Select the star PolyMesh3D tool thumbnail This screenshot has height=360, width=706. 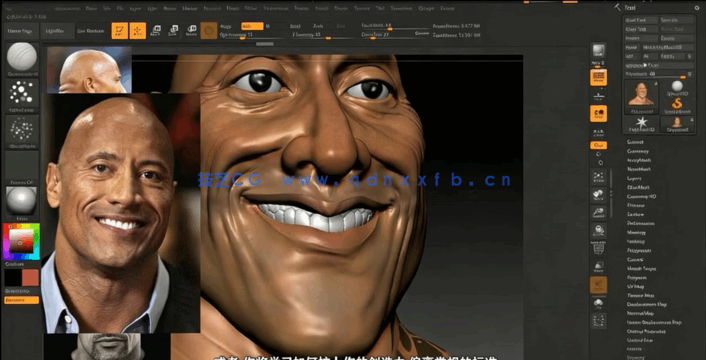point(642,124)
